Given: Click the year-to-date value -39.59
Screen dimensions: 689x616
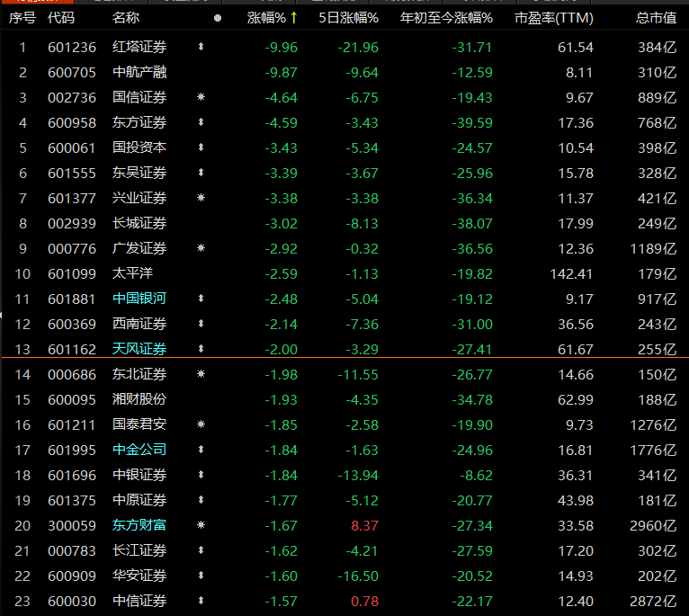Looking at the screenshot, I should pos(472,122).
